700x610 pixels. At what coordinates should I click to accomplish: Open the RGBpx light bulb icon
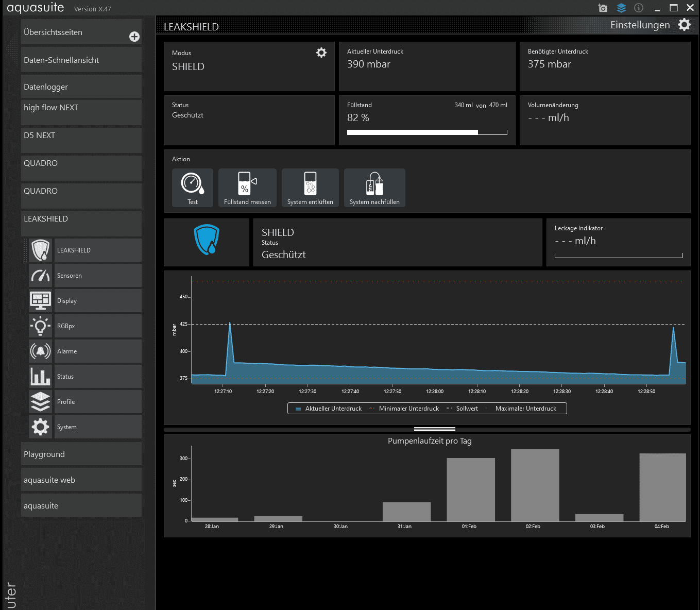41,326
